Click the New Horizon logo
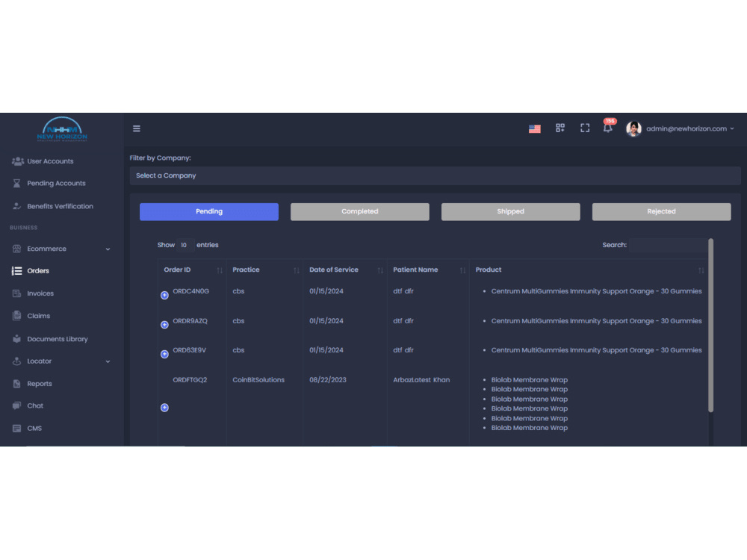 pyautogui.click(x=63, y=129)
